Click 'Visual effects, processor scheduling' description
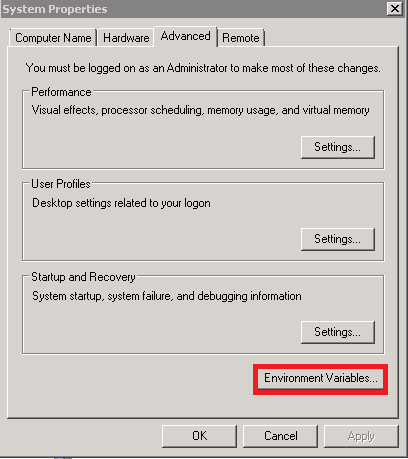This screenshot has height=459, width=408. pos(200,110)
